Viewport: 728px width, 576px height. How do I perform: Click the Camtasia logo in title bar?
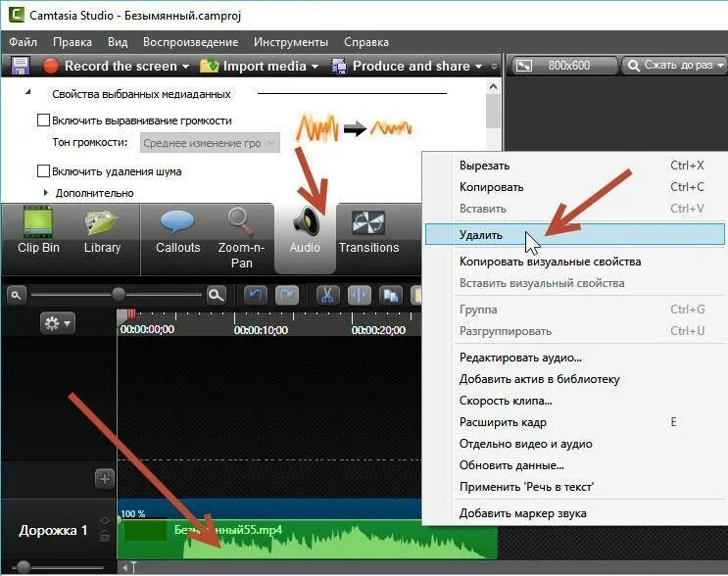[16, 15]
